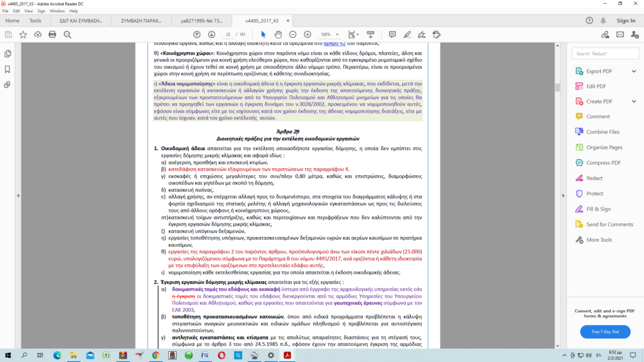The height and width of the screenshot is (362, 644).
Task: Open the Redact tool
Action: (594, 178)
